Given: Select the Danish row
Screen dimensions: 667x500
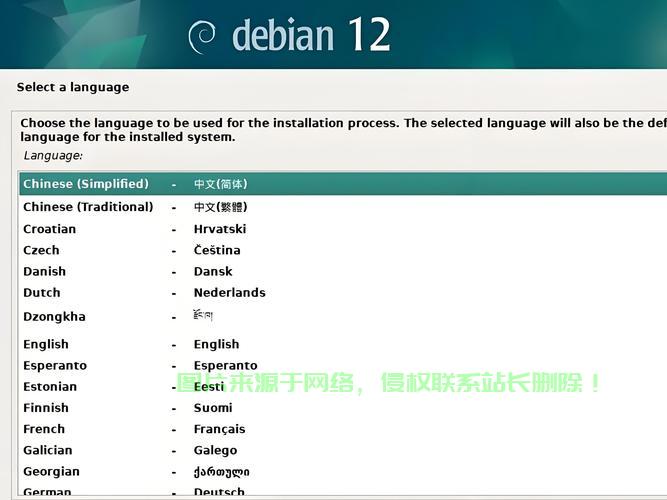Looking at the screenshot, I should pyautogui.click(x=343, y=271).
